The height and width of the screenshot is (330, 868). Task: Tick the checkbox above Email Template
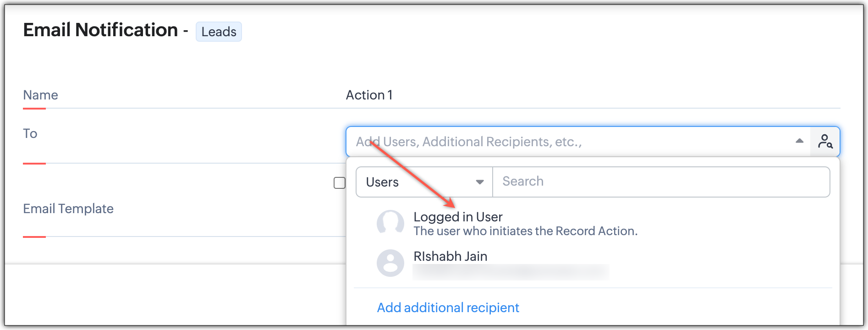coord(340,183)
